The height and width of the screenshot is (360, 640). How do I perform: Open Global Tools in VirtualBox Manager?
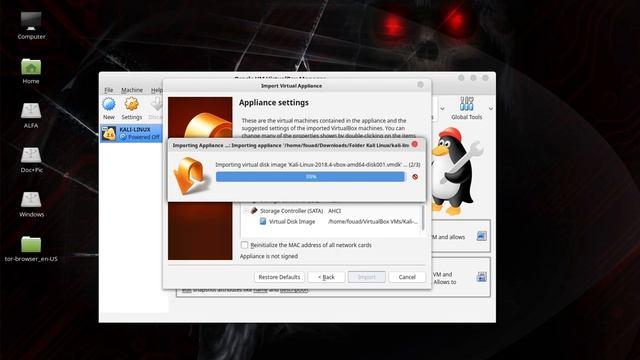(x=467, y=109)
